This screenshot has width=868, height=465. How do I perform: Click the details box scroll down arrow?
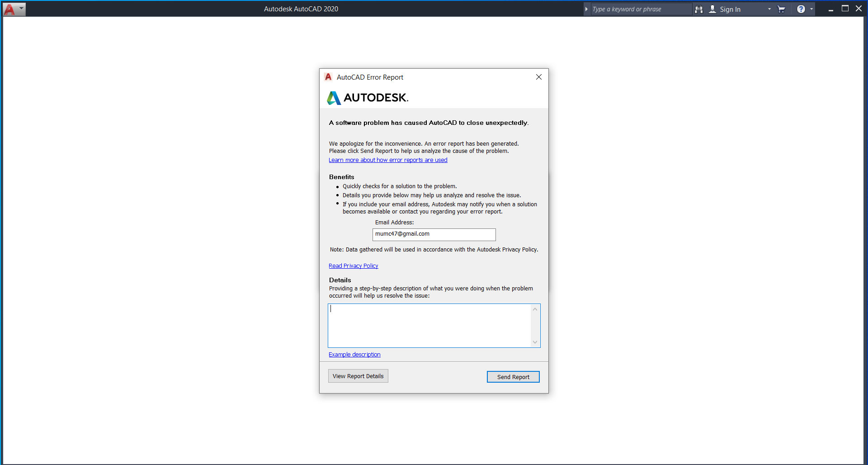pyautogui.click(x=535, y=342)
